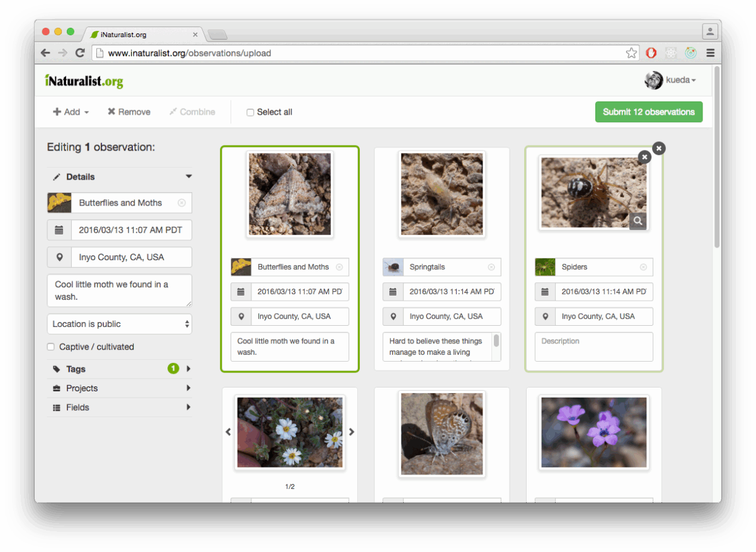Open the Add dropdown menu
The image size is (756, 552).
tap(70, 112)
